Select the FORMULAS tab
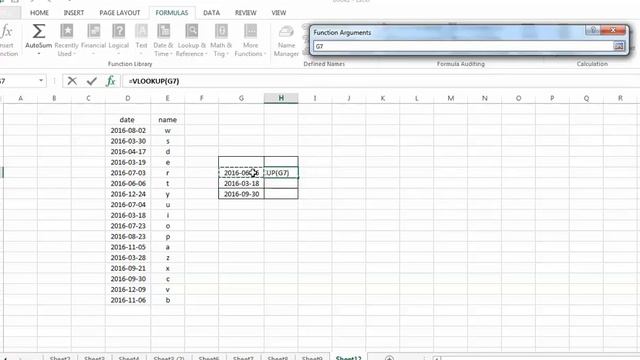The height and width of the screenshot is (360, 640). tap(171, 13)
